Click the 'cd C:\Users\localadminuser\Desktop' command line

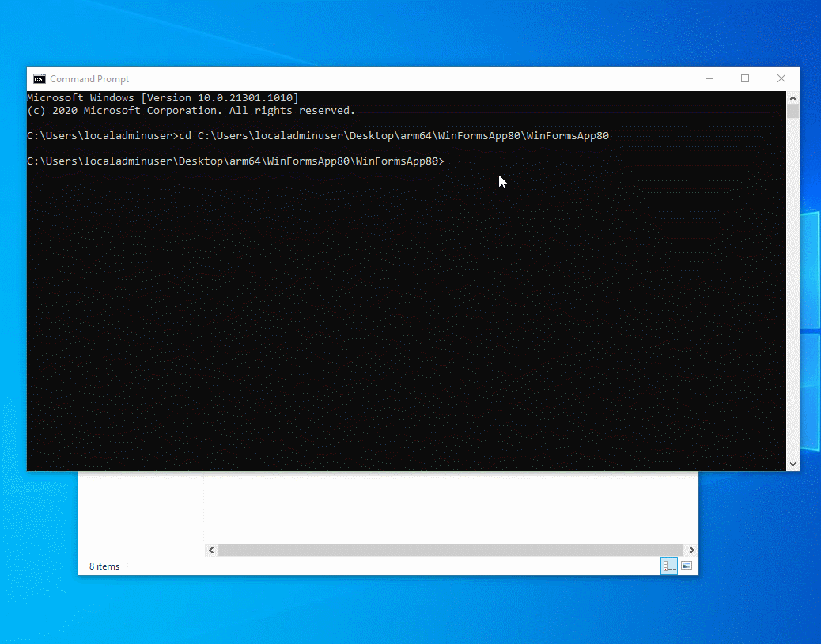pyautogui.click(x=318, y=135)
